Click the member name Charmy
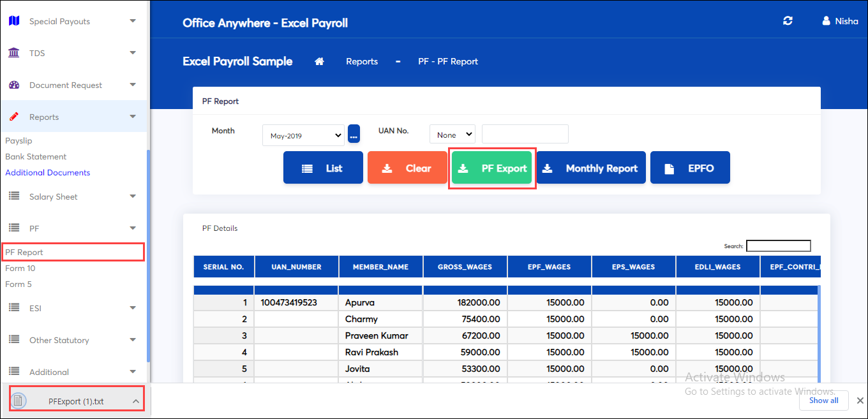The height and width of the screenshot is (419, 868). pos(361,319)
